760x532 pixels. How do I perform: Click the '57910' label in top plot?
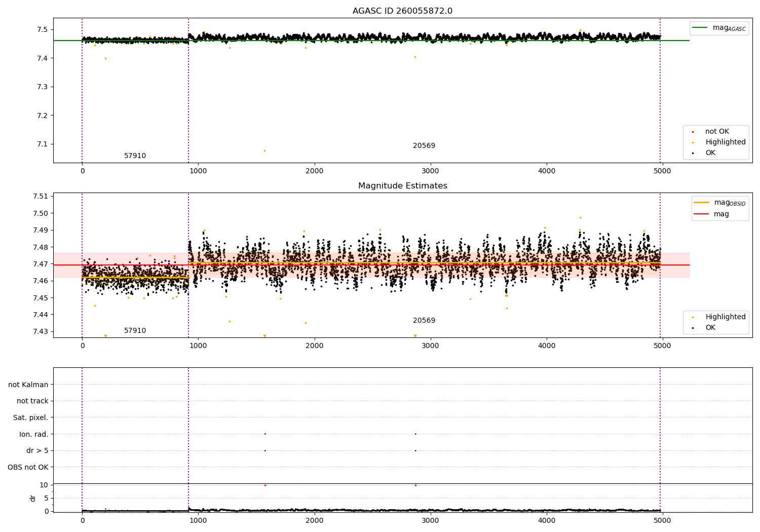(135, 156)
